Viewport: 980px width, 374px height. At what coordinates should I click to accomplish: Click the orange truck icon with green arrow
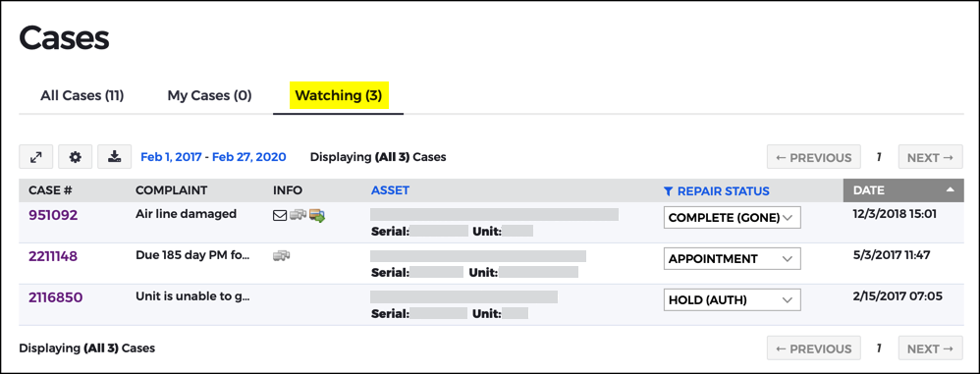point(317,215)
